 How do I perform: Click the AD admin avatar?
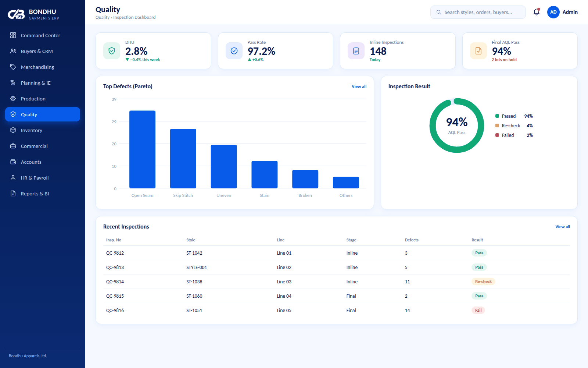[553, 12]
